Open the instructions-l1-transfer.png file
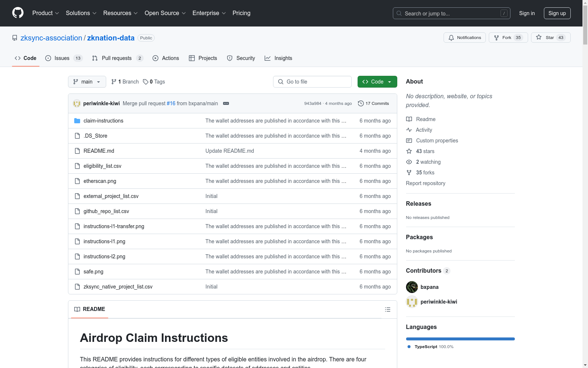 (x=114, y=226)
